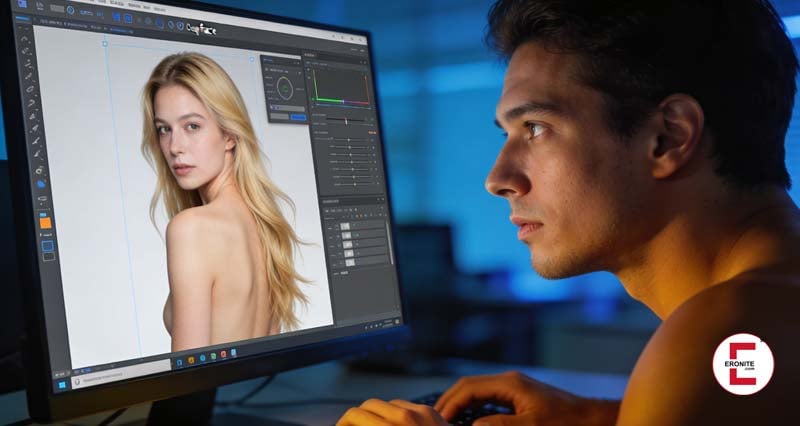Screen dimensions: 800x426
Task: Select the blue-outlined square mode below the swatch
Action: 47,246
